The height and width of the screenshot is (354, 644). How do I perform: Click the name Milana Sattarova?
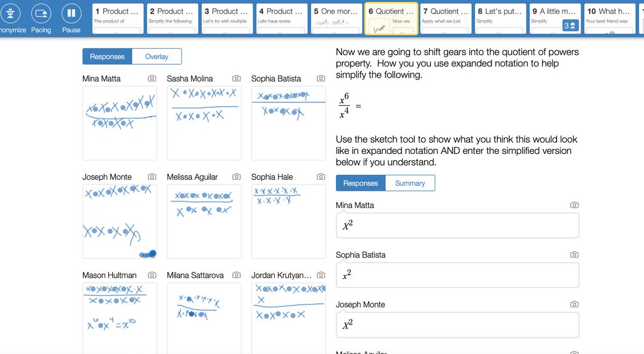195,275
